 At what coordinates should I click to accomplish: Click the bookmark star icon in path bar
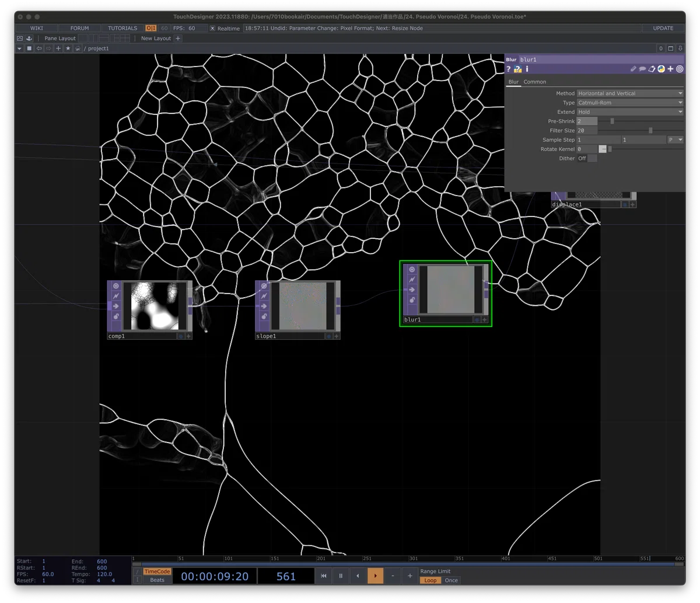tap(68, 48)
